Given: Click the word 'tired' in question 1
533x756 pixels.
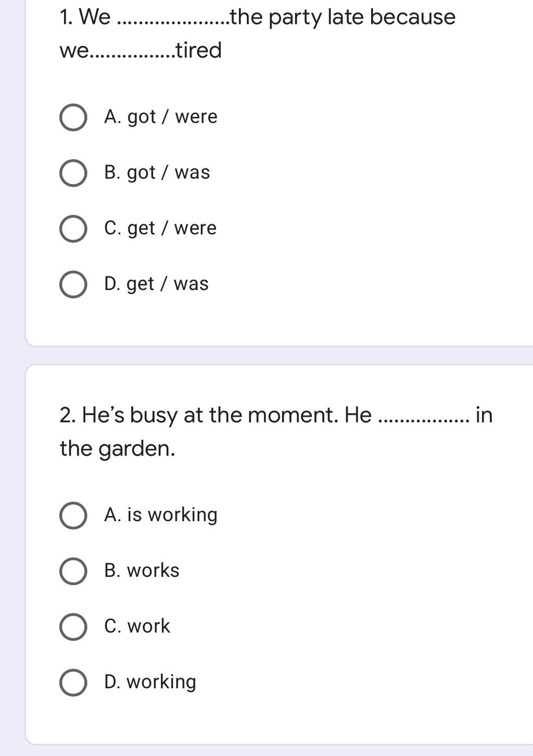Looking at the screenshot, I should (199, 50).
